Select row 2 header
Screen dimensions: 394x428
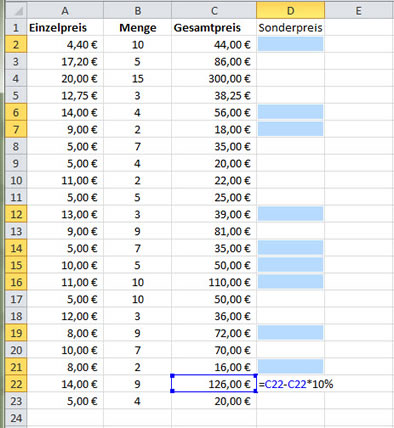coord(16,44)
